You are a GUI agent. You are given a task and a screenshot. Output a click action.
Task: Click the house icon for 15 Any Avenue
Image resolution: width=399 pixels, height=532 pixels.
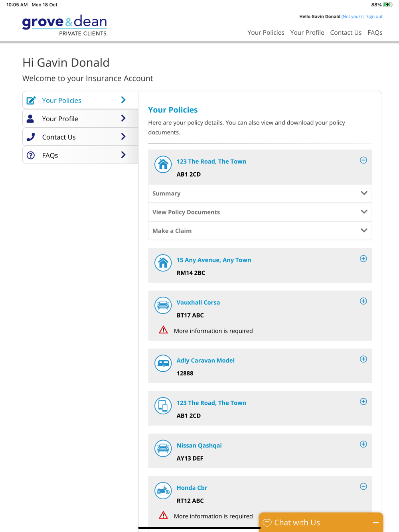tap(163, 263)
